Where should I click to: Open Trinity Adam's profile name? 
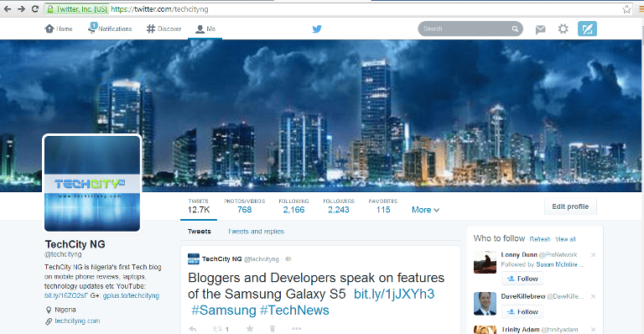[520, 330]
